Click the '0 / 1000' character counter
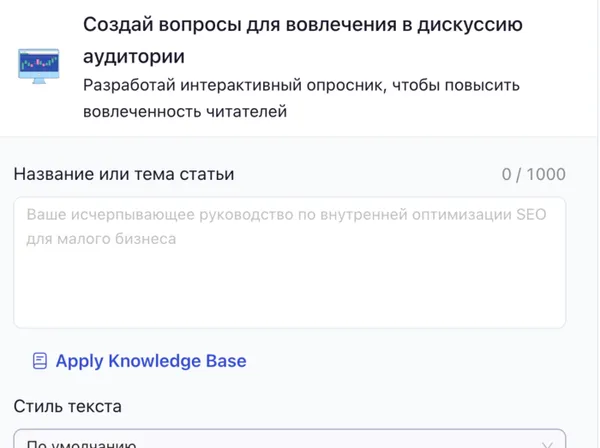The image size is (600, 448). click(x=533, y=174)
